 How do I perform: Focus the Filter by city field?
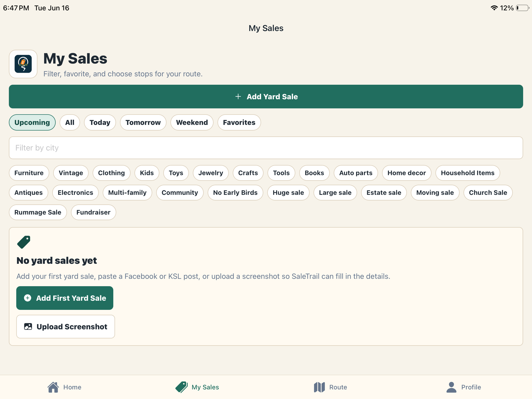pos(266,148)
